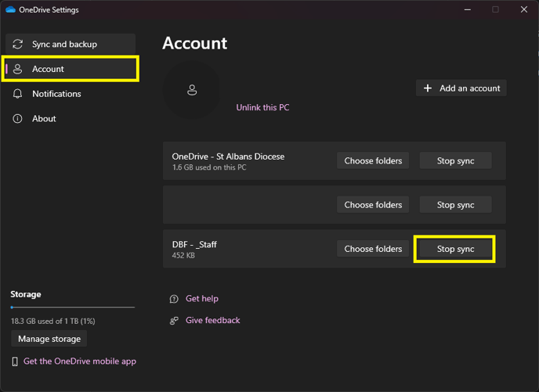
Task: Stop sync for the unnamed middle library
Action: [x=455, y=205]
